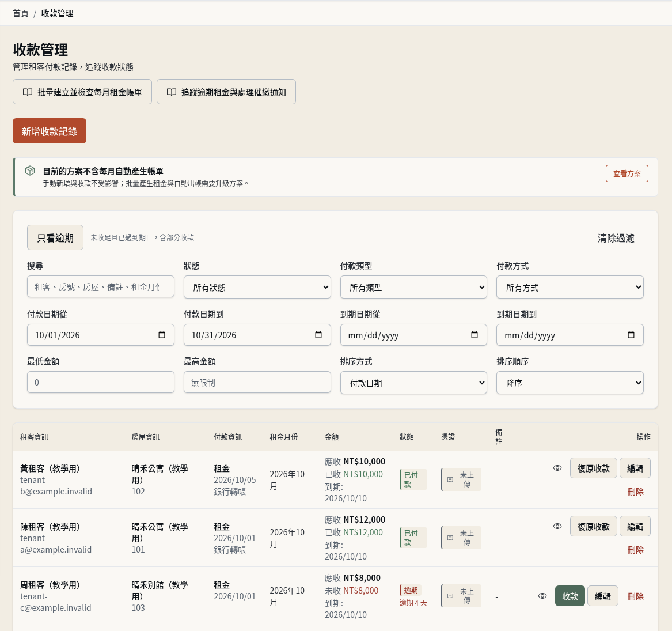Click the 未上傳 receipt badge in 黃租客 row
This screenshot has height=631, width=672.
click(x=461, y=479)
